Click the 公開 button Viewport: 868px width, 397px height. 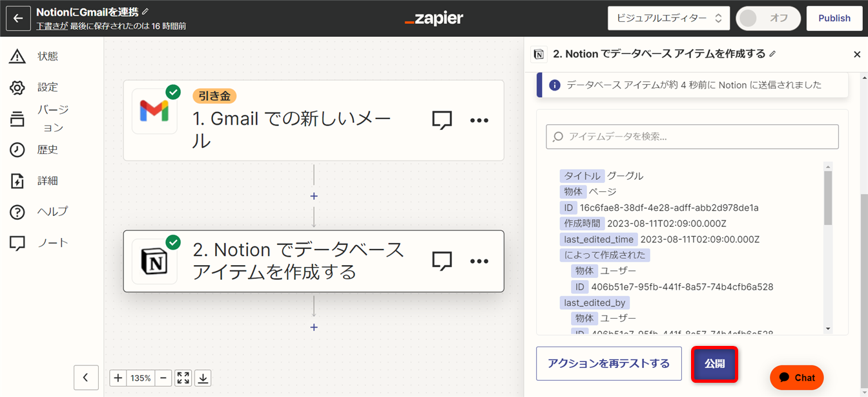pyautogui.click(x=714, y=364)
